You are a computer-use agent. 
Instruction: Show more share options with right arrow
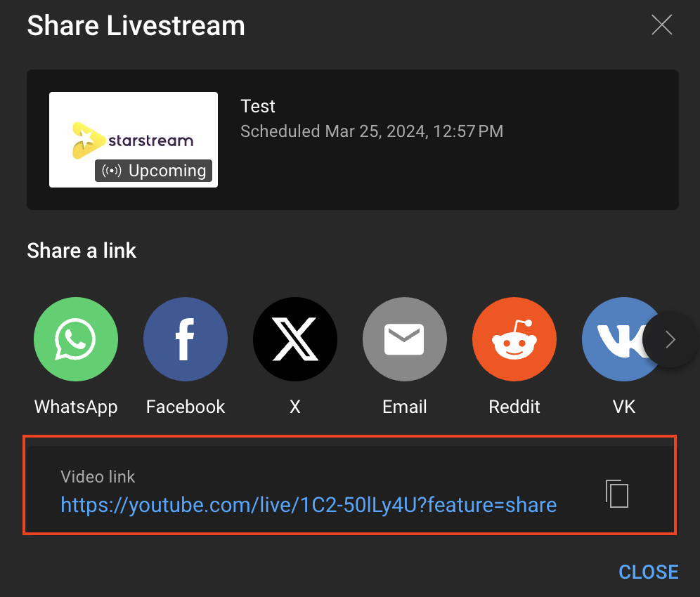tap(670, 340)
